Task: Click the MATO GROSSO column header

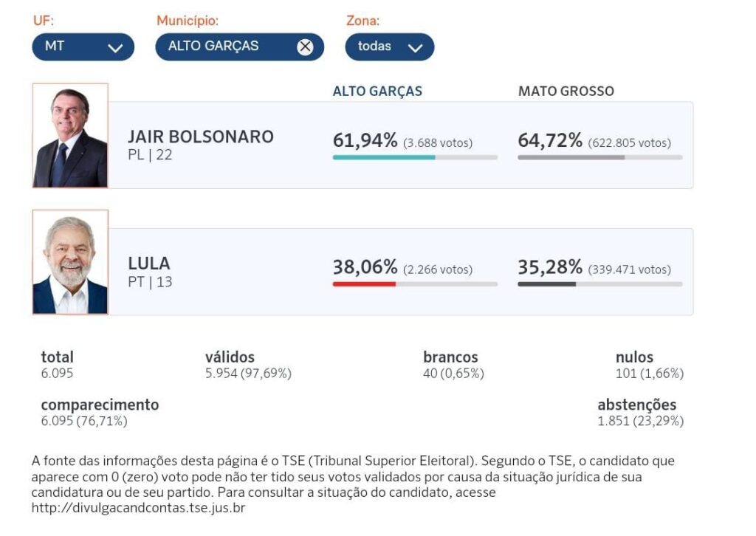Action: click(566, 91)
